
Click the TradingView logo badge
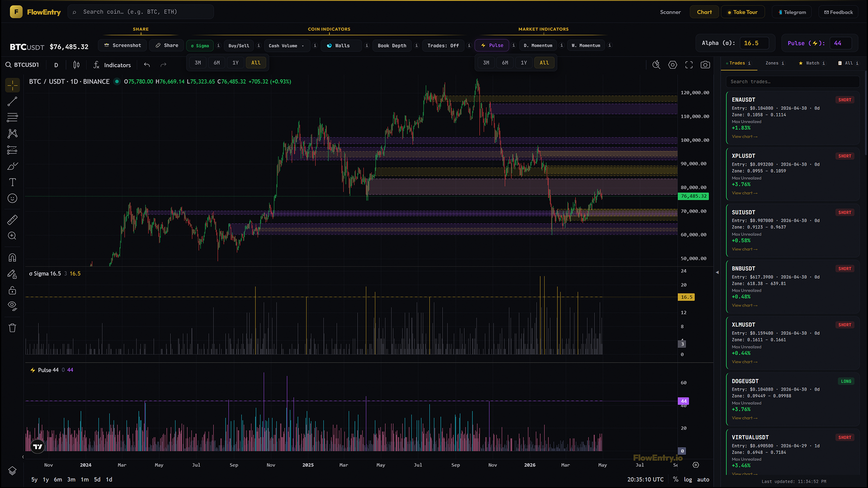tap(38, 446)
